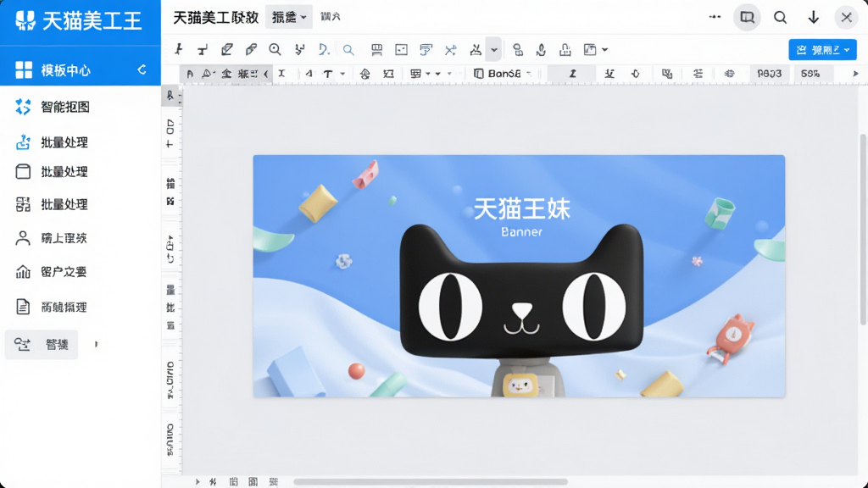Click the microphone-shaped icon in top toolbar
This screenshot has height=488, width=868.
(x=542, y=50)
